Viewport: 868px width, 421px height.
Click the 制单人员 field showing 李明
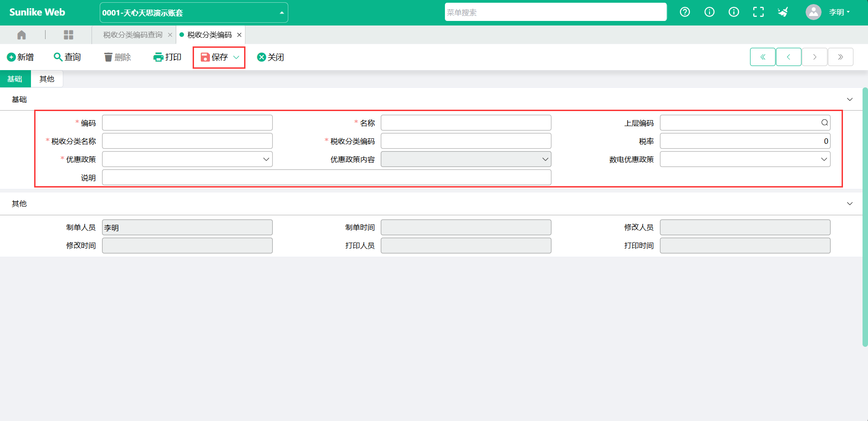pos(187,228)
